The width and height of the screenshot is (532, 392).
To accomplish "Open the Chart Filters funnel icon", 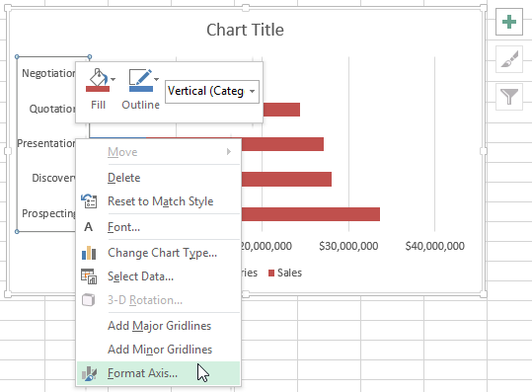I will coord(509,97).
